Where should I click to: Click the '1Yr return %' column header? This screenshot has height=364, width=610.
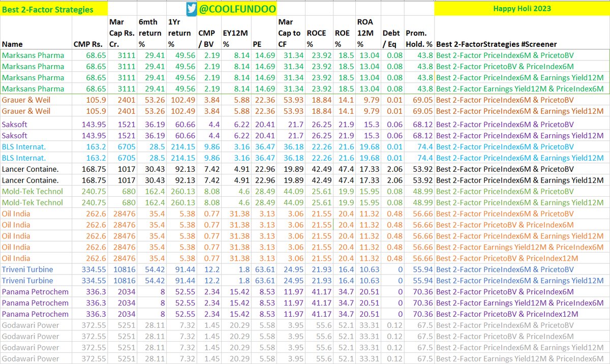pos(182,33)
